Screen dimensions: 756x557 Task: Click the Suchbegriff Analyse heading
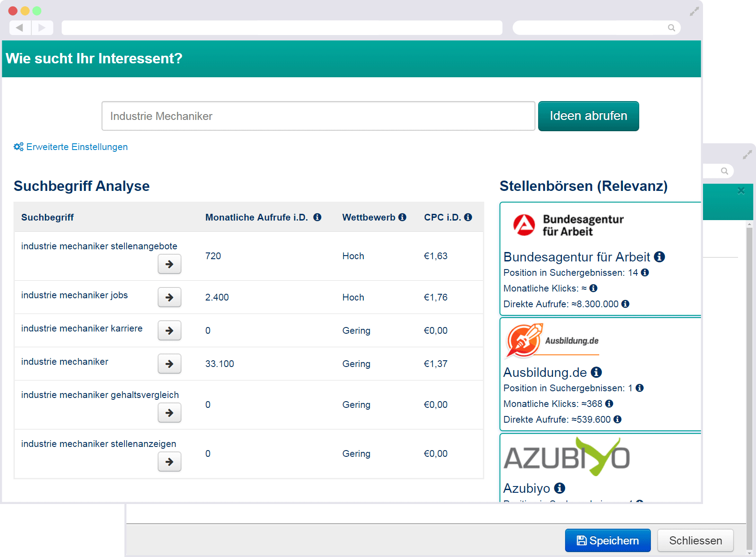pos(82,186)
